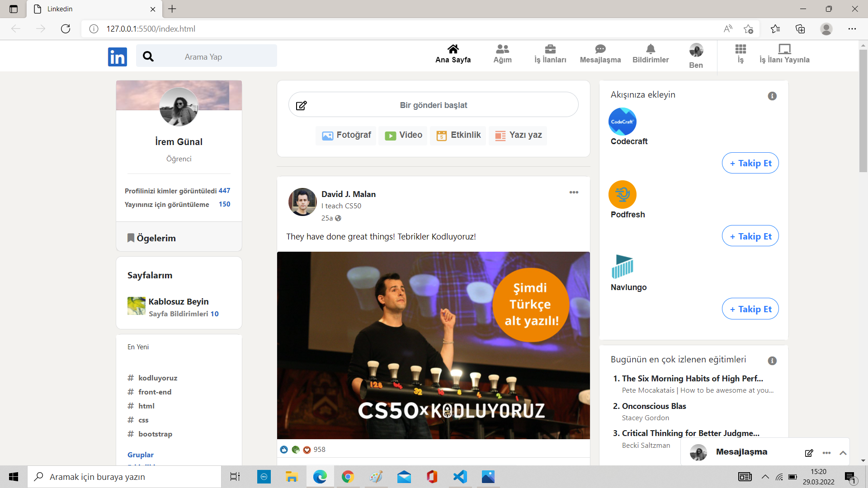Viewport: 868px width, 488px height.
Task: Click the Yazı yaz article icon
Action: [500, 136]
